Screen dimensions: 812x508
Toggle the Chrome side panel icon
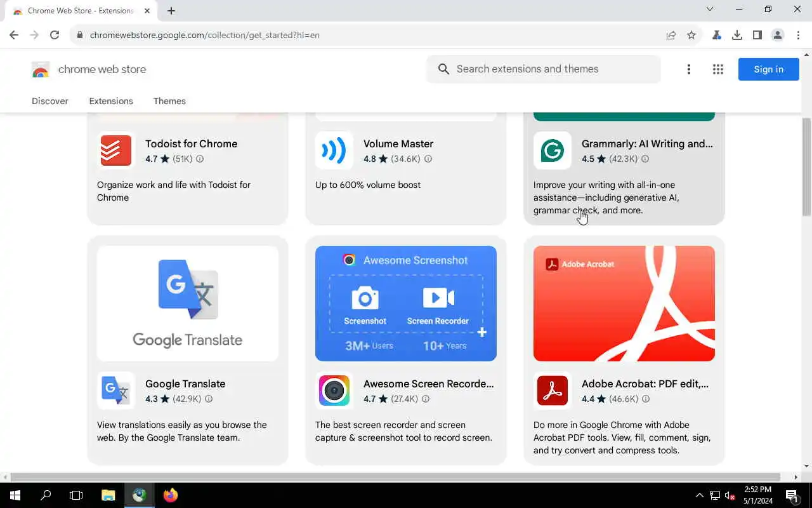click(x=757, y=35)
